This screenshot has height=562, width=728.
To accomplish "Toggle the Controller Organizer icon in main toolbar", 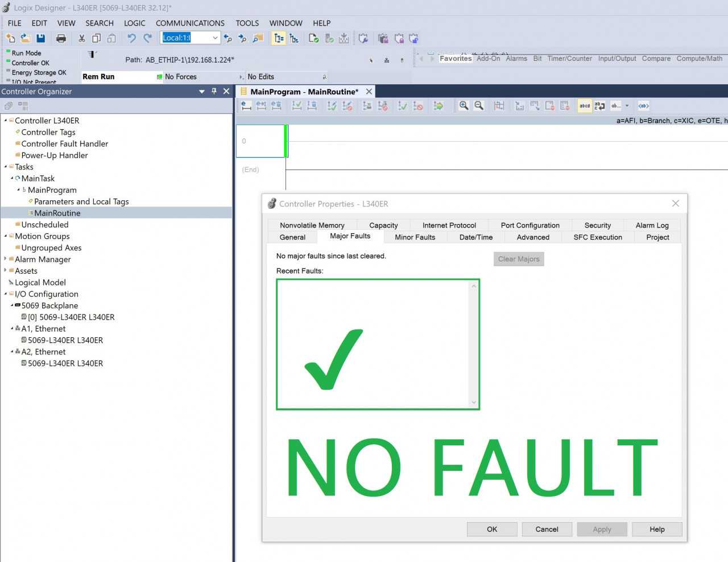I will (x=279, y=38).
